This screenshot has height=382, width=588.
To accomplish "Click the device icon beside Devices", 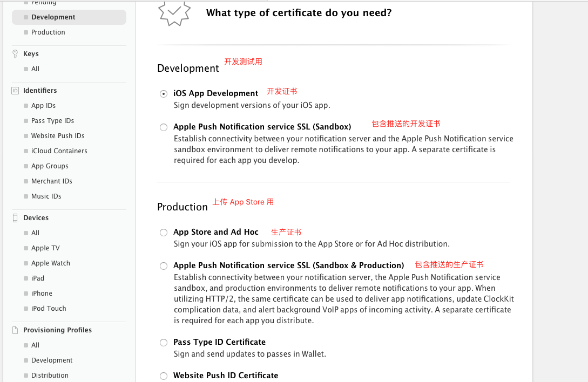I will pyautogui.click(x=15, y=218).
